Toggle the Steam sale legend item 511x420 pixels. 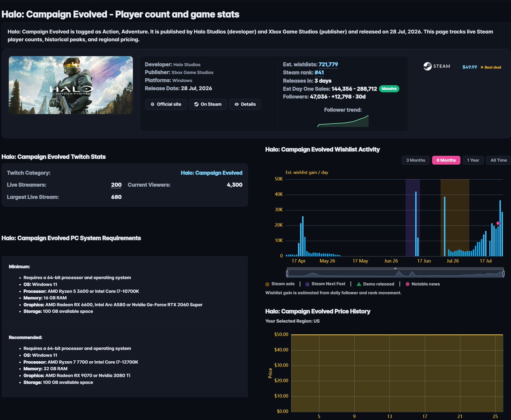point(279,284)
